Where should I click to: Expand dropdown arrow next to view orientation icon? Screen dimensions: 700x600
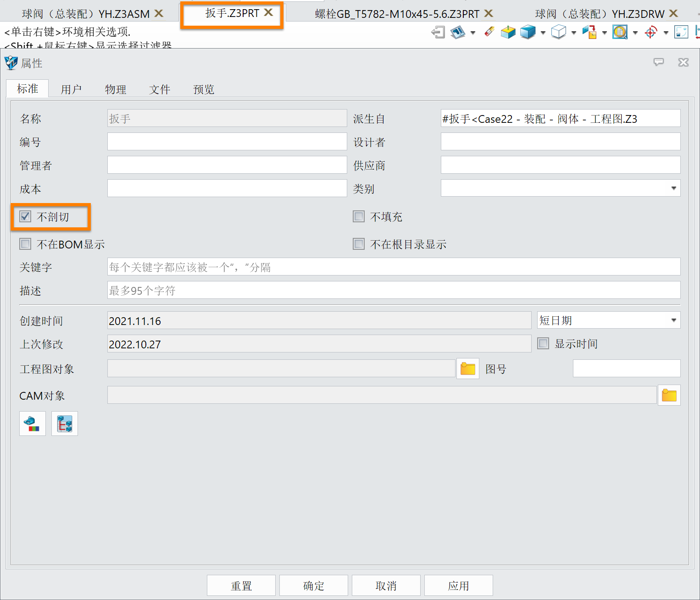coord(605,33)
